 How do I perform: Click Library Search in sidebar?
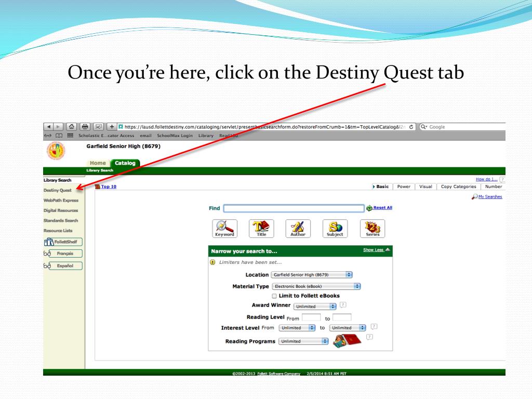pyautogui.click(x=57, y=180)
